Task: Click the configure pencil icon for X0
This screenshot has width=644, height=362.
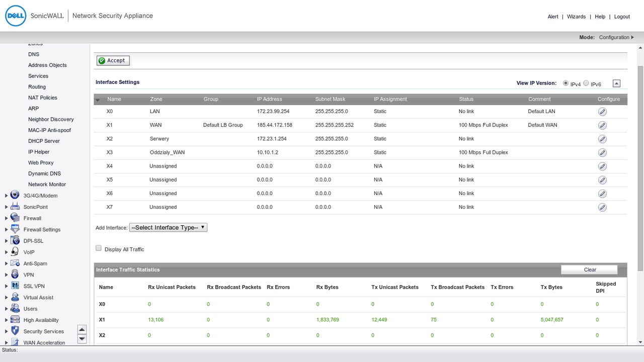Action: (602, 112)
